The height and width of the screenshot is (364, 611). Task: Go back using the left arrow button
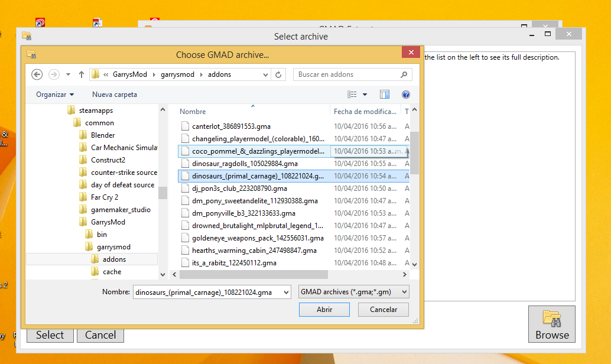[x=37, y=74]
